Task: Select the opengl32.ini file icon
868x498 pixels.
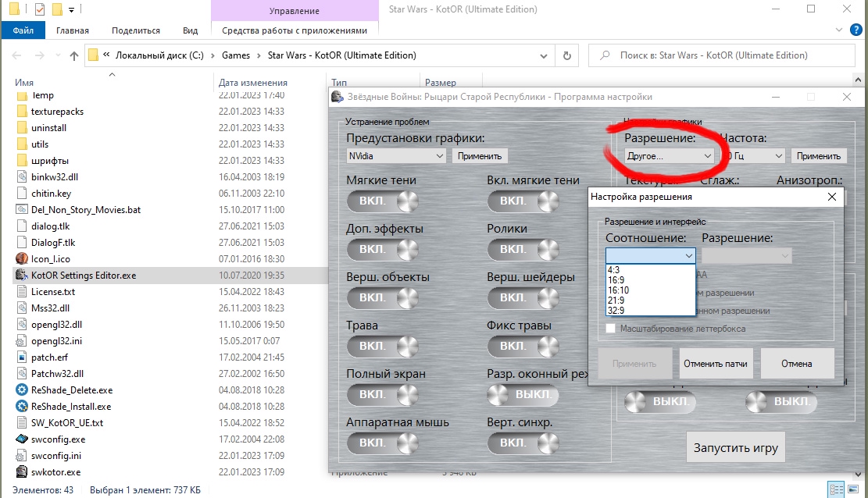Action: tap(22, 341)
